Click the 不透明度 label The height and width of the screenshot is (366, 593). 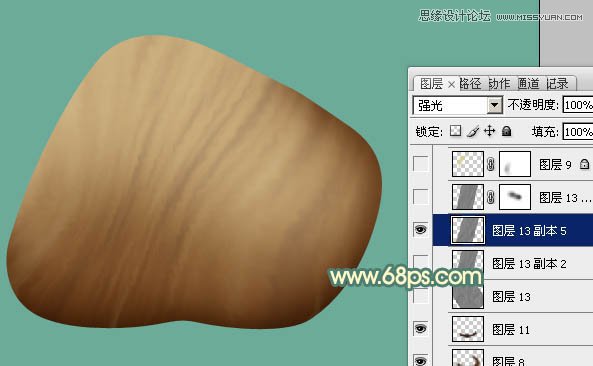532,105
